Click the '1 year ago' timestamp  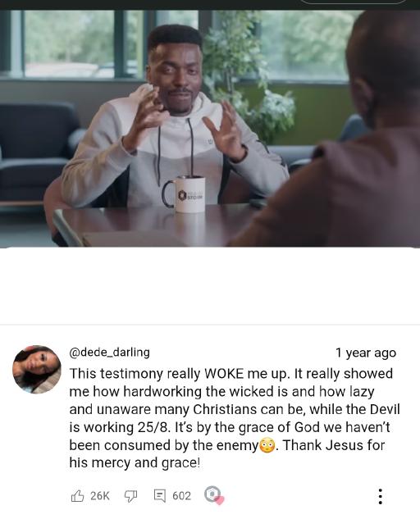point(366,353)
